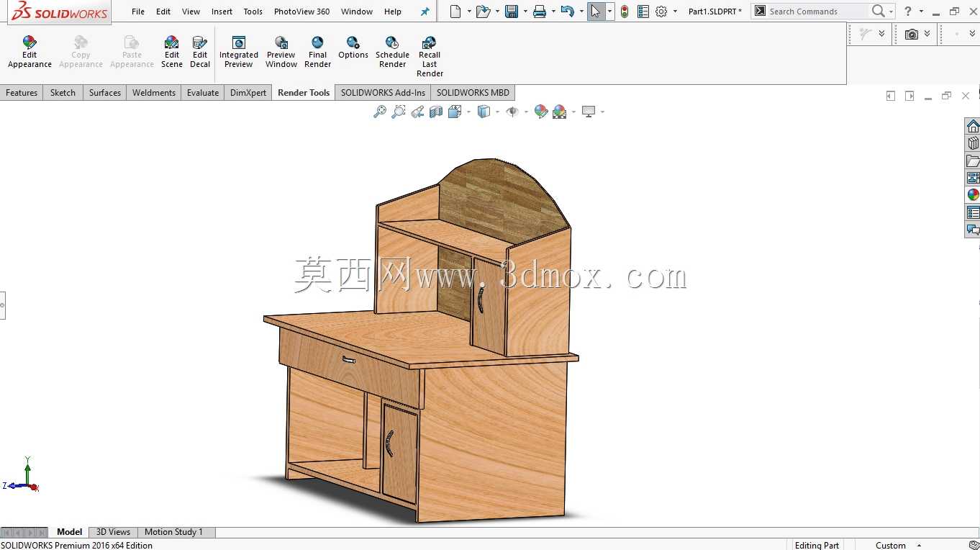Switch to SOLIDWORKS MBD tab
Screen dimensions: 980x550
point(473,93)
